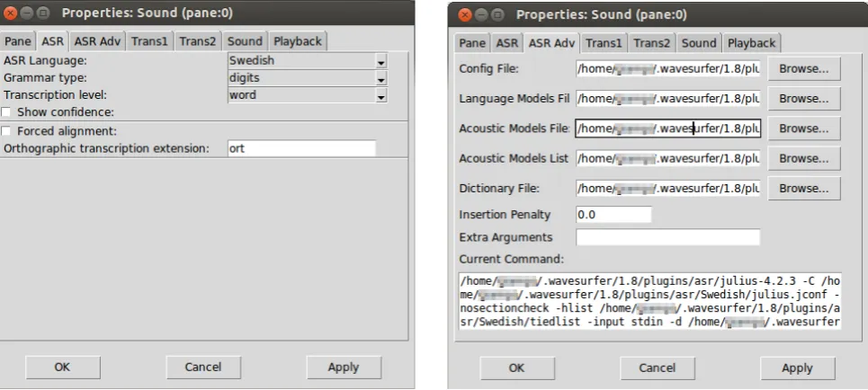Open the ASR Language dropdown showing Swedish
The height and width of the screenshot is (390, 868).
click(308, 61)
